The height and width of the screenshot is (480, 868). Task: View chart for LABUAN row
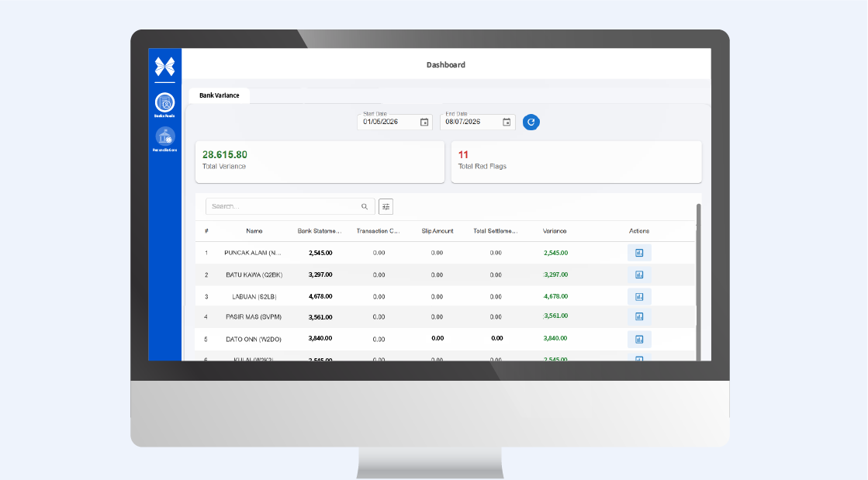click(639, 297)
